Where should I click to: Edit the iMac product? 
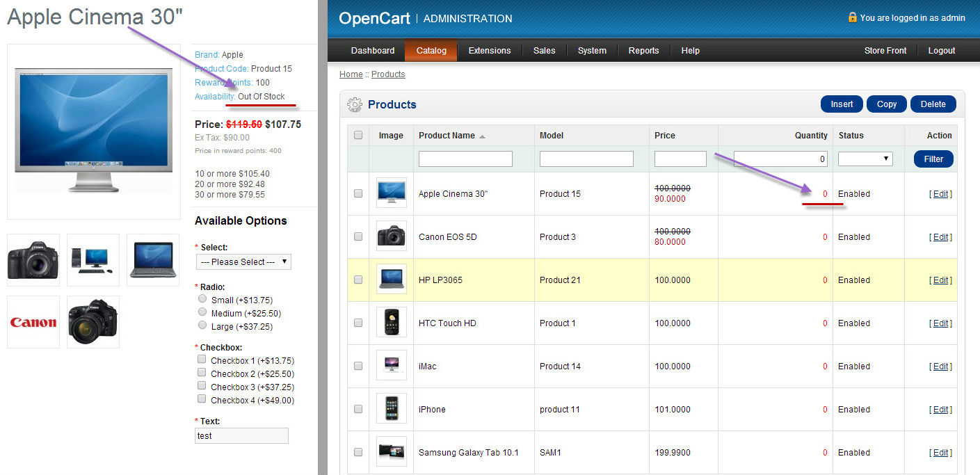click(x=940, y=367)
